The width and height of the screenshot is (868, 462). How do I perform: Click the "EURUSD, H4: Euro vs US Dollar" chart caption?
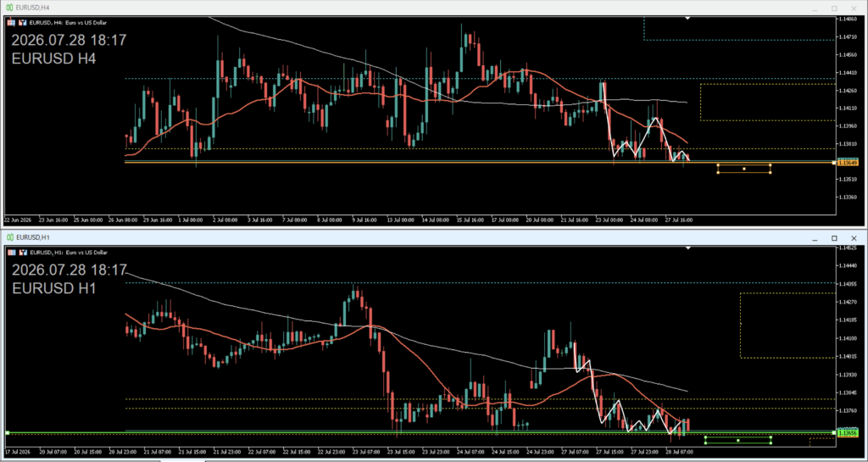point(68,23)
